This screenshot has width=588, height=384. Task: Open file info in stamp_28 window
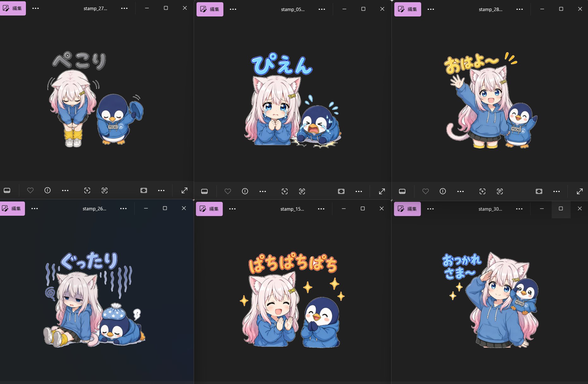tap(443, 191)
